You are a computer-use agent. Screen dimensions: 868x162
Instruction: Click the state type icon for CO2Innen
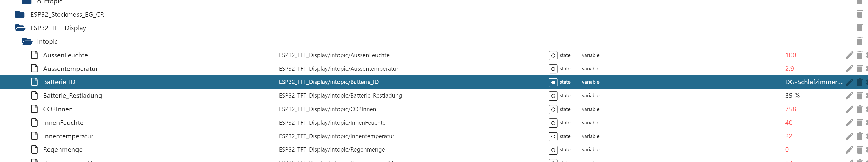coord(553,110)
